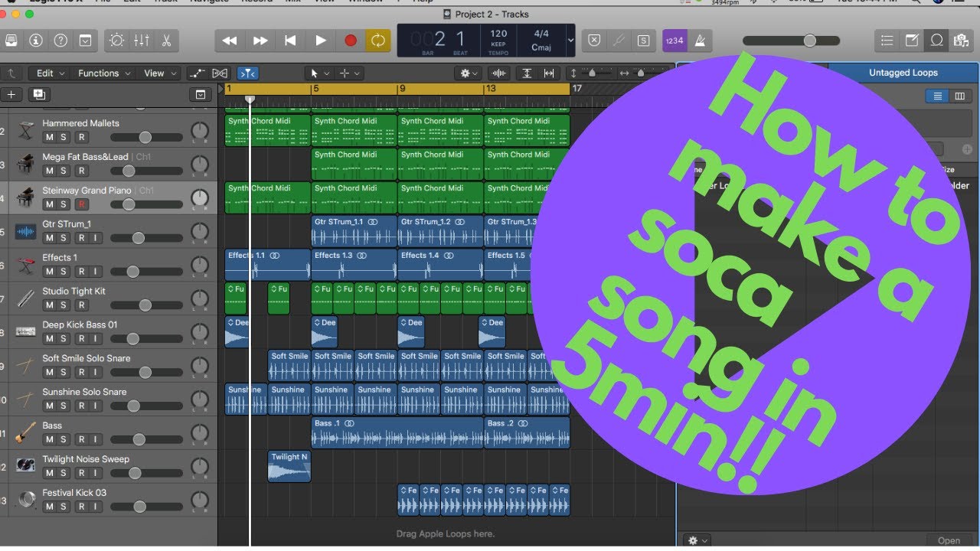Duplicate the selected track
The image size is (980, 551).
[x=39, y=95]
